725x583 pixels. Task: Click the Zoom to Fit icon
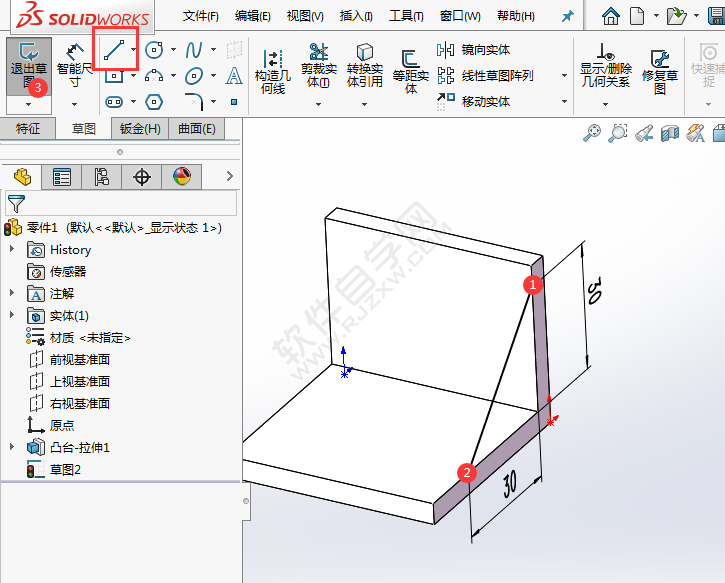click(x=592, y=133)
